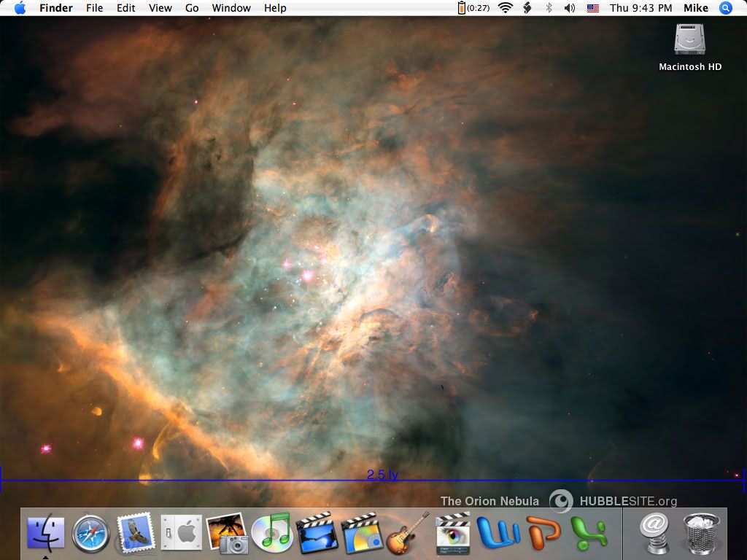Open the Apple menu

[x=20, y=7]
